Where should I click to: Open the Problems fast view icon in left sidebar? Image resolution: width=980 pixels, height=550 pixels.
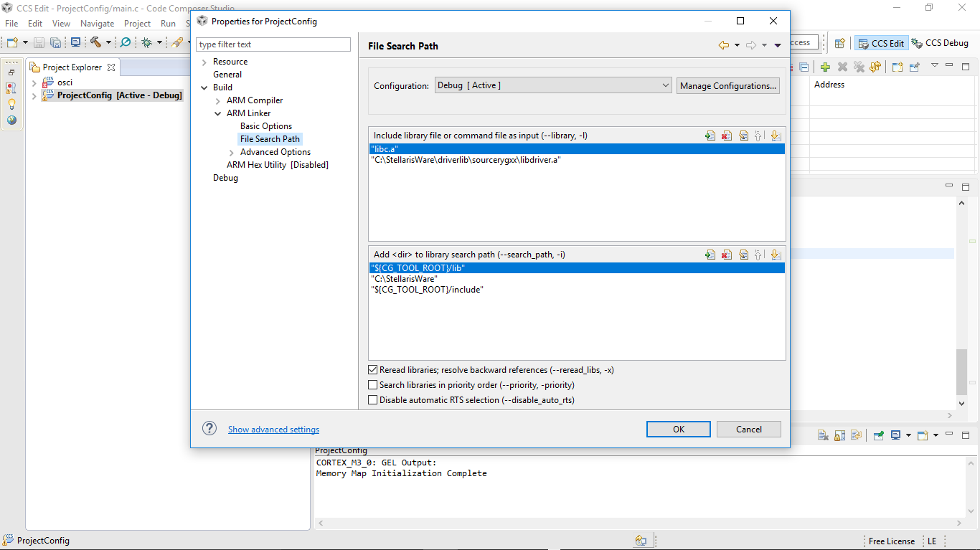click(x=11, y=88)
